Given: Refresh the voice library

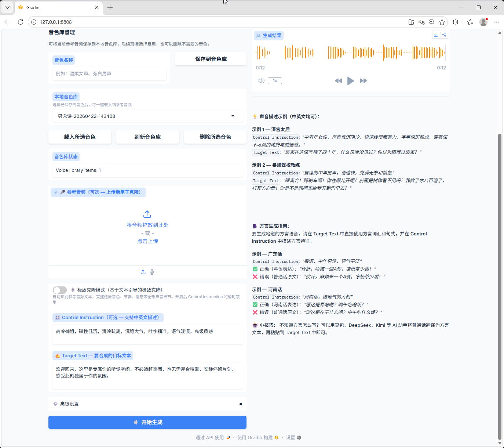Looking at the screenshot, I should click(x=147, y=137).
